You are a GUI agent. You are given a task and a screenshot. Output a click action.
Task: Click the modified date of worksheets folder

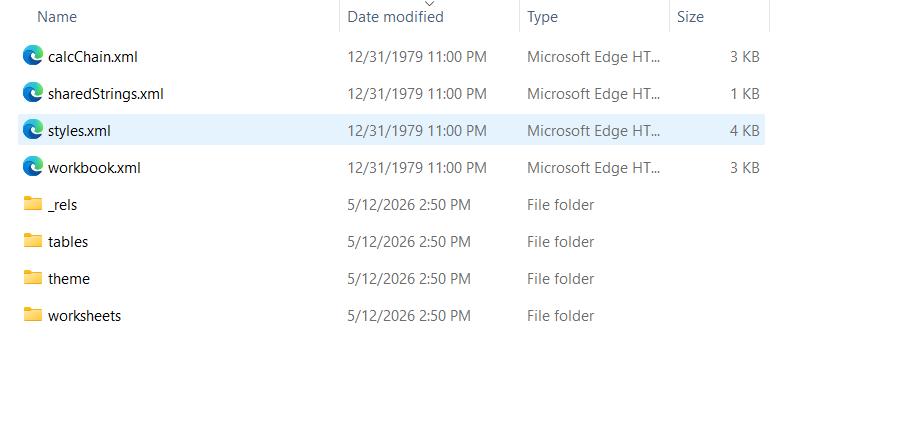pyautogui.click(x=409, y=316)
